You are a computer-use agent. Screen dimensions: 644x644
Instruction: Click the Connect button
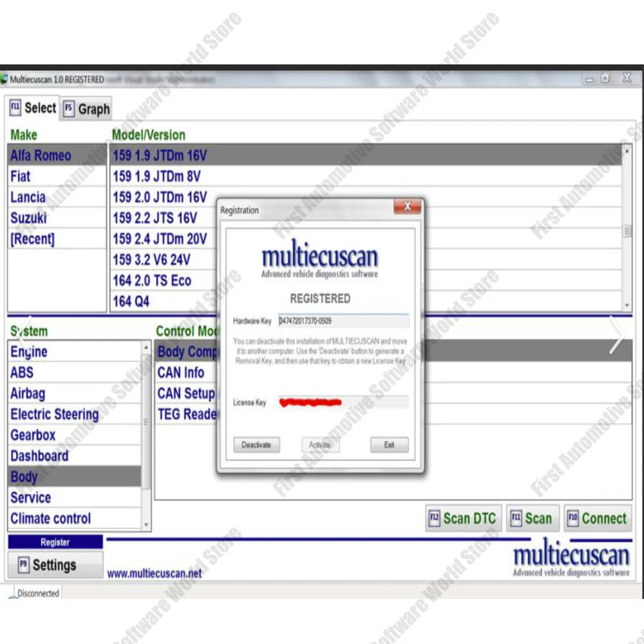pos(598,518)
